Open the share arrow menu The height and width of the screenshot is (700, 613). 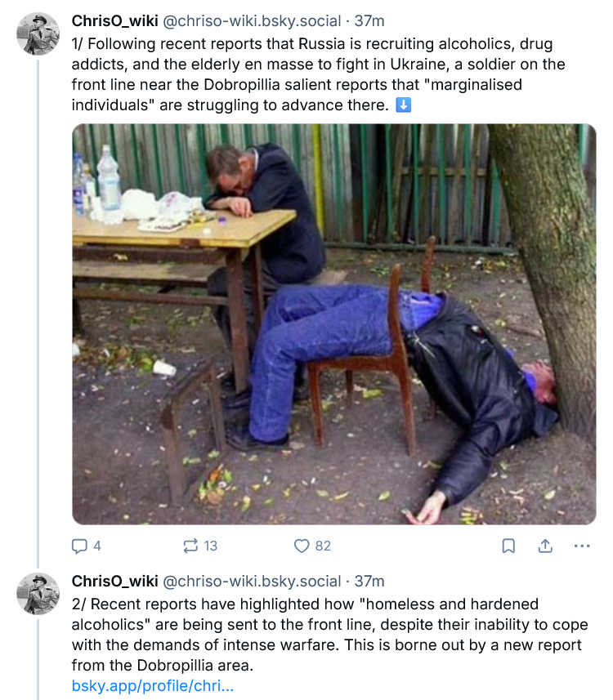click(x=545, y=546)
